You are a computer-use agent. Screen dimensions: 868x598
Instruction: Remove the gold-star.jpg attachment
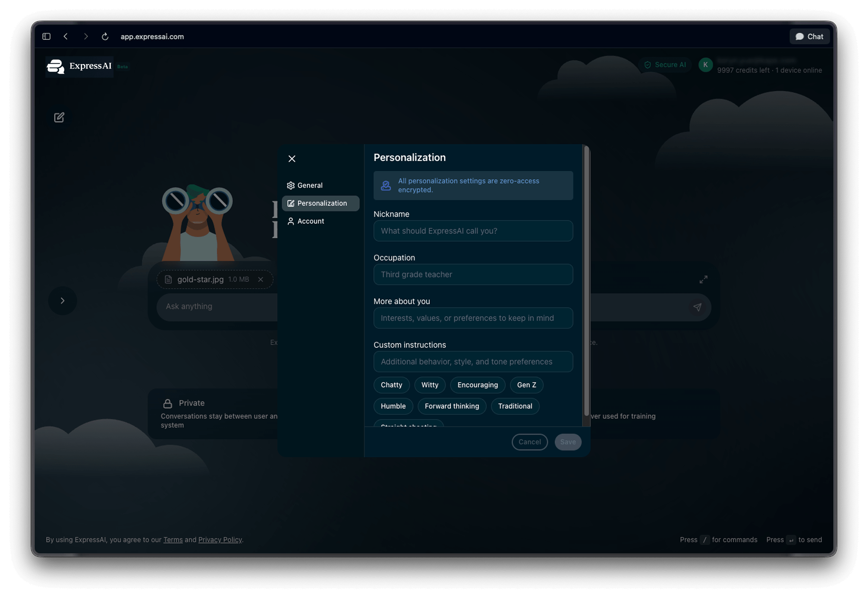tap(261, 279)
